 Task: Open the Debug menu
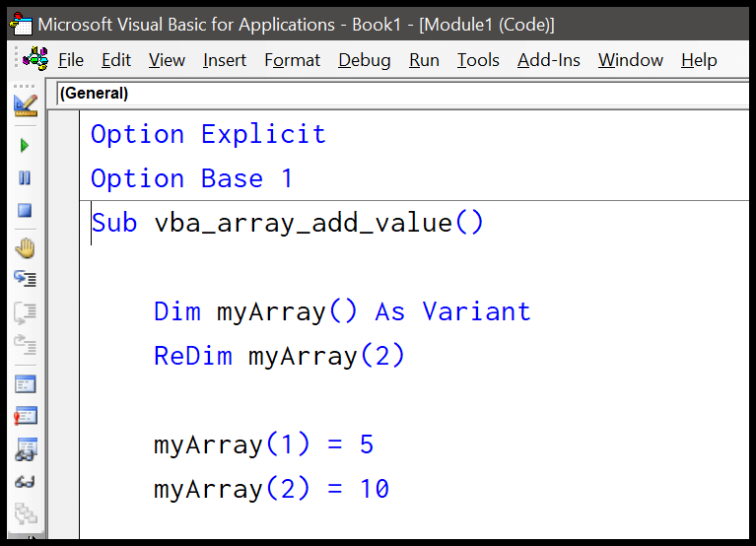364,60
